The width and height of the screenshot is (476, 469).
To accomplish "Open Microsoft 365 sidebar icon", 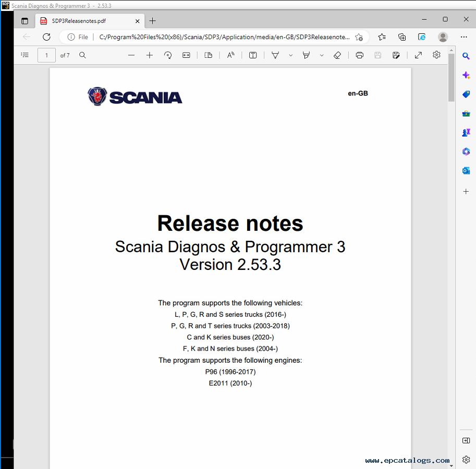I will (x=466, y=152).
